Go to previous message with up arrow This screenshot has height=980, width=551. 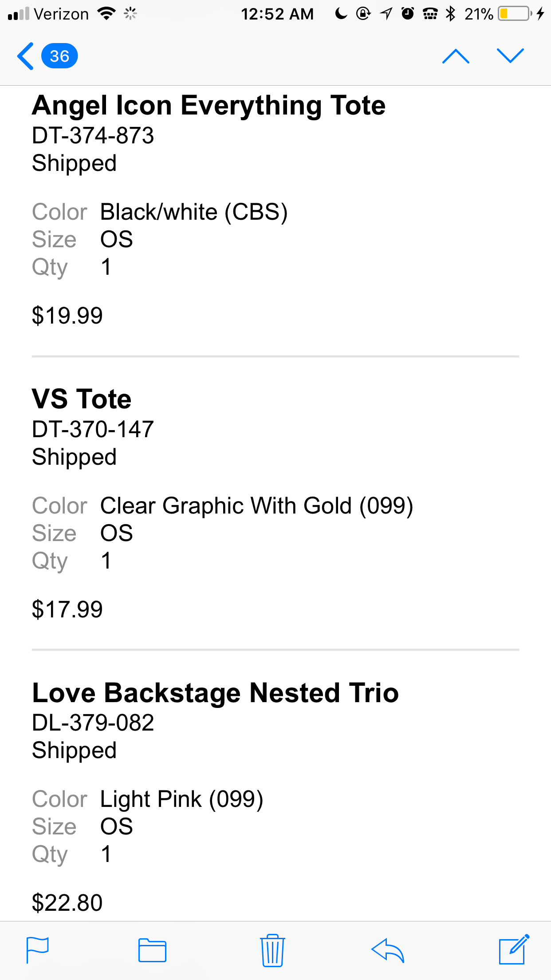[456, 56]
